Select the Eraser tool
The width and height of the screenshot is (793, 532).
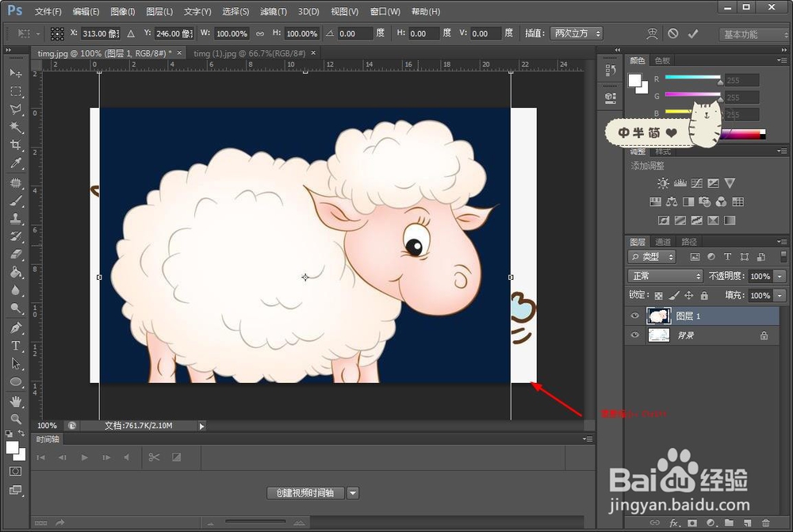(16, 254)
